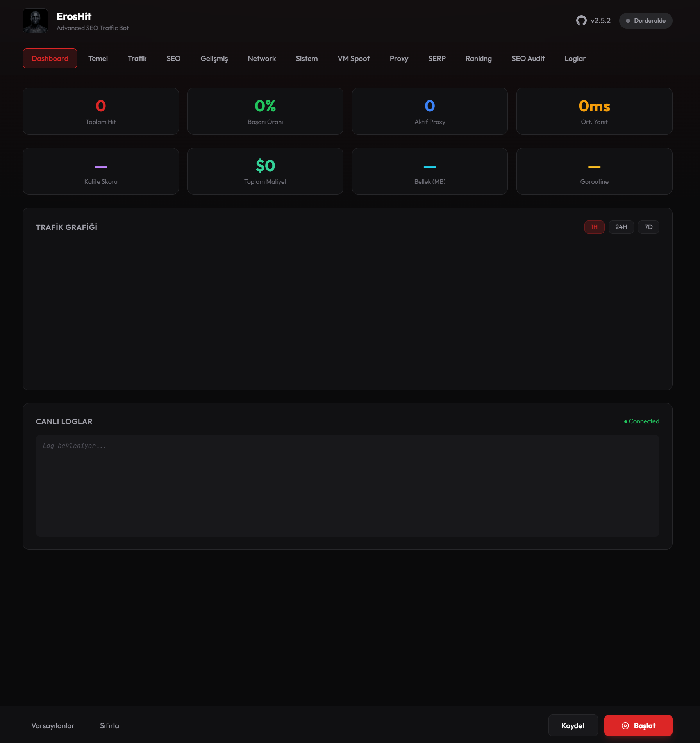
Task: Open the VM Spoof tab
Action: pyautogui.click(x=354, y=59)
